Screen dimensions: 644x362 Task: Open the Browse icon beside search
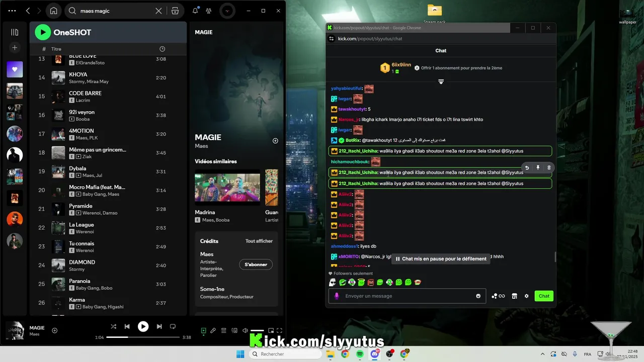click(175, 11)
